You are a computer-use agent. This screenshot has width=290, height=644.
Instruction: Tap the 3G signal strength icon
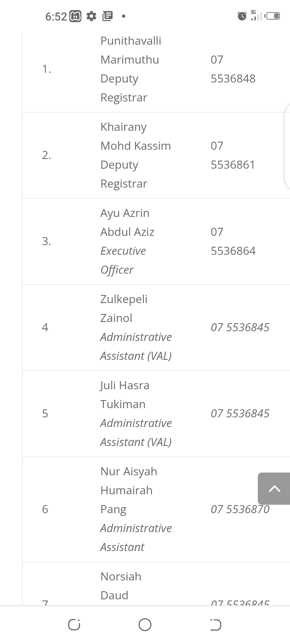[255, 15]
